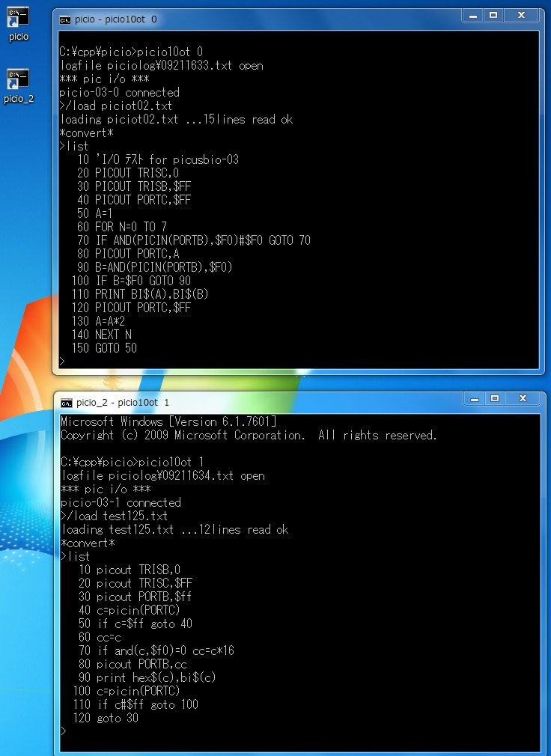Click line '40 c=picin(PORTC)'
The height and width of the screenshot is (756, 551).
click(130, 610)
